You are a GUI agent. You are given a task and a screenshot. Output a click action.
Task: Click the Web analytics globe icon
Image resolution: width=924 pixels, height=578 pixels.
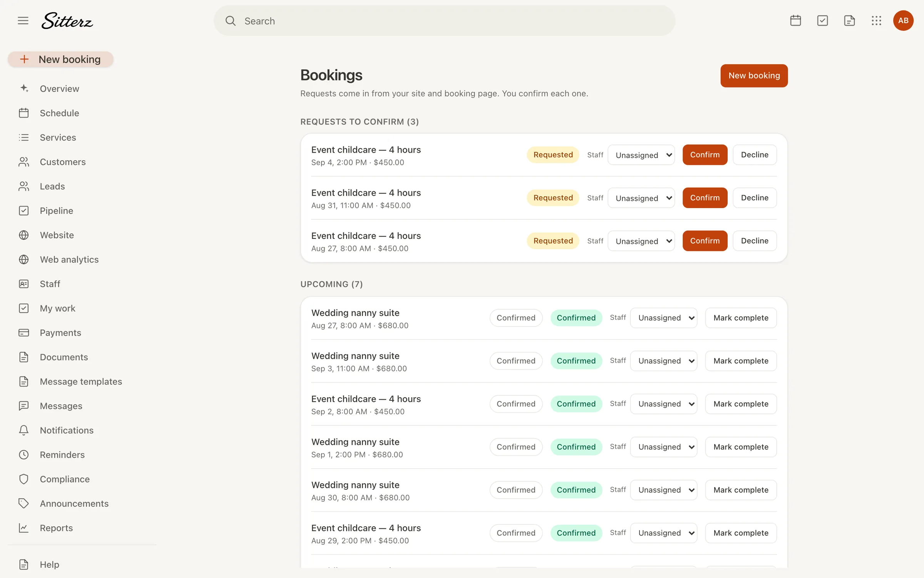pyautogui.click(x=24, y=259)
